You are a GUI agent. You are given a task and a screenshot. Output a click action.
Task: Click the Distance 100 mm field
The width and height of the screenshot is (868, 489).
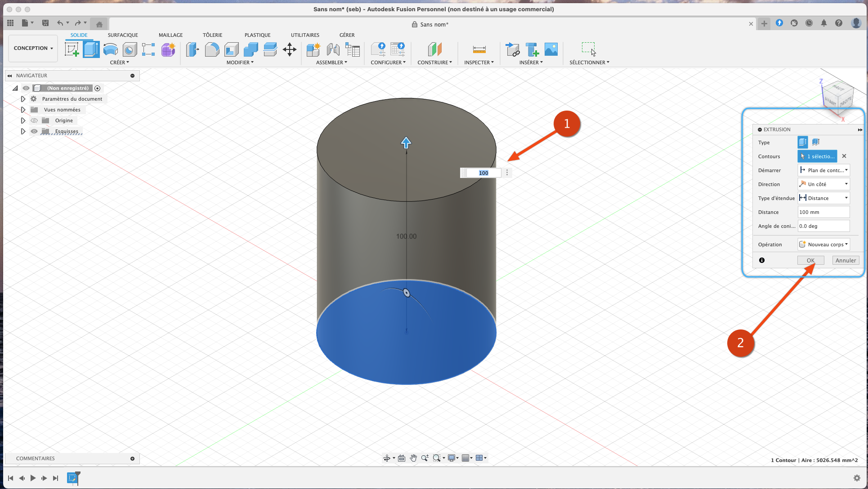[x=823, y=212]
